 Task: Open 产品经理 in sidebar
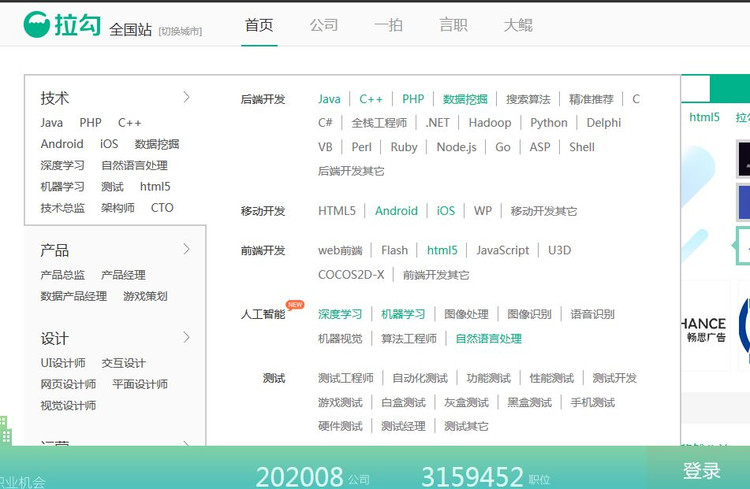(123, 275)
